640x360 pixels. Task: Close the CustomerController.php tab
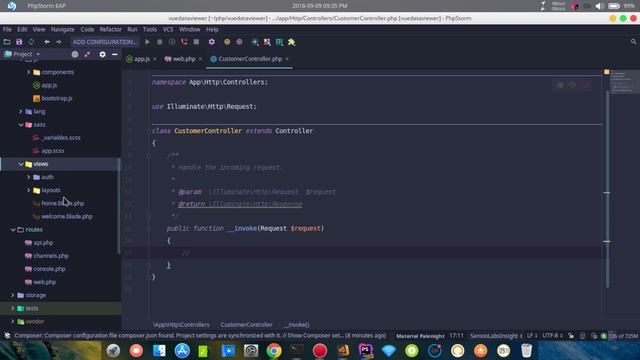287,59
